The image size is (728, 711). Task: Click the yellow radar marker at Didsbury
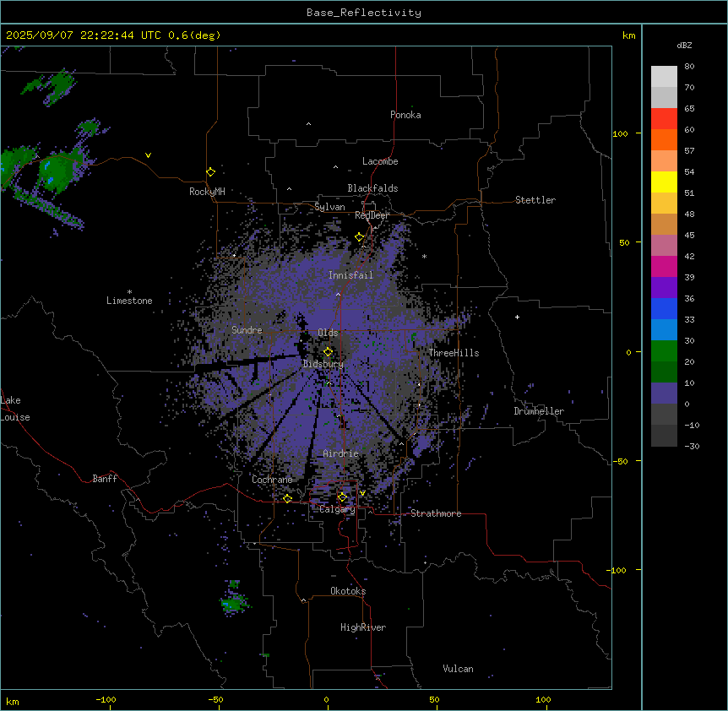coord(328,351)
